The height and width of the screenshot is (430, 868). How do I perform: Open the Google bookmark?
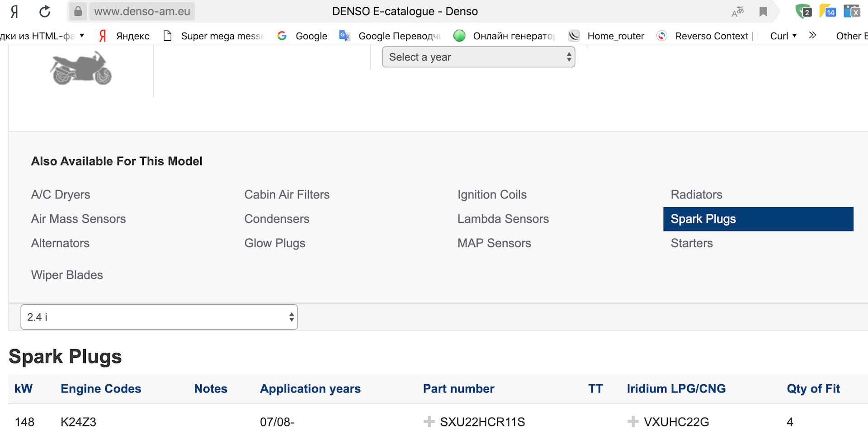(302, 36)
